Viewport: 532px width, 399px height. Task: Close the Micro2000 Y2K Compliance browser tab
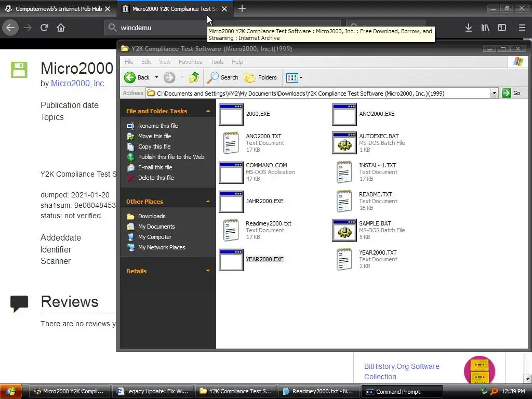pos(224,9)
